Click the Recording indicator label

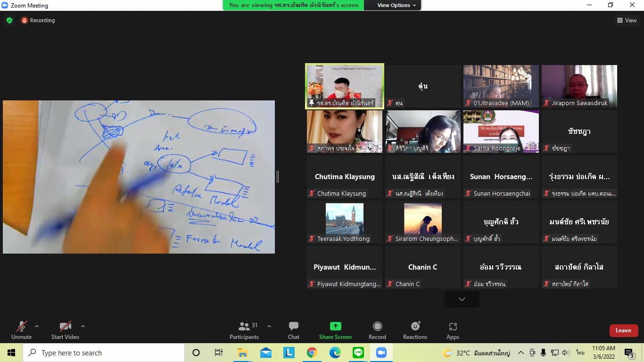42,20
